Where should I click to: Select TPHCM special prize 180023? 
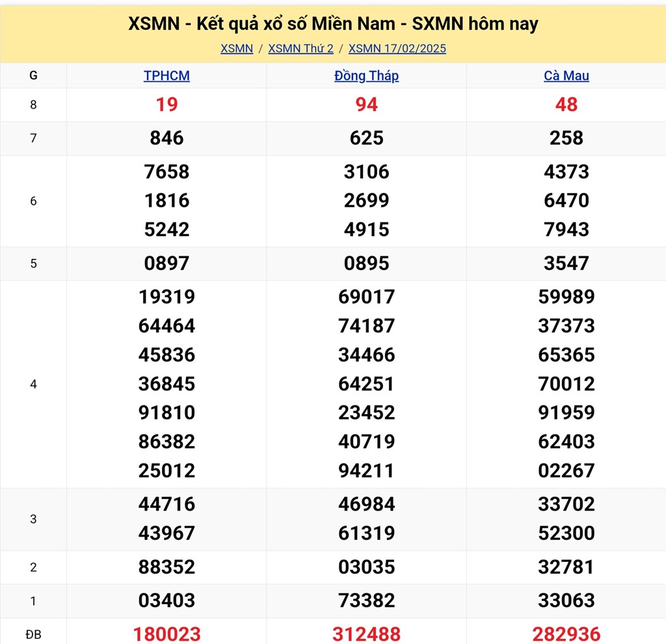pyautogui.click(x=166, y=634)
